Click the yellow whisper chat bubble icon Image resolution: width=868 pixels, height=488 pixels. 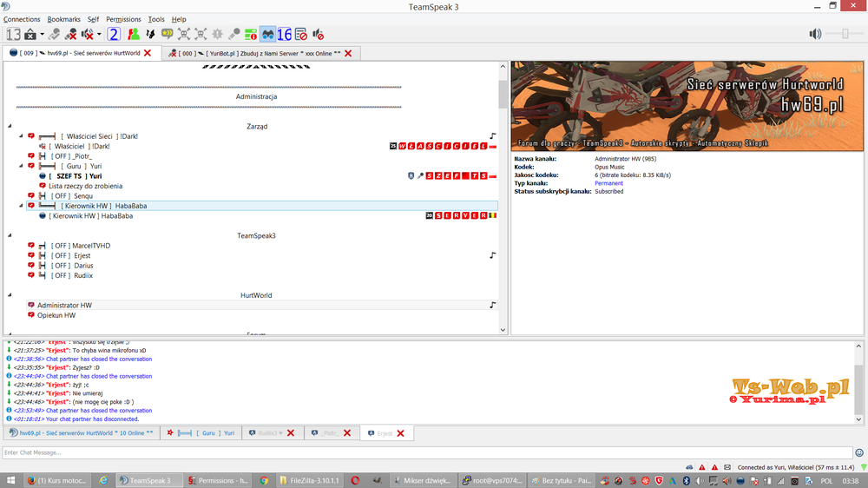[167, 35]
